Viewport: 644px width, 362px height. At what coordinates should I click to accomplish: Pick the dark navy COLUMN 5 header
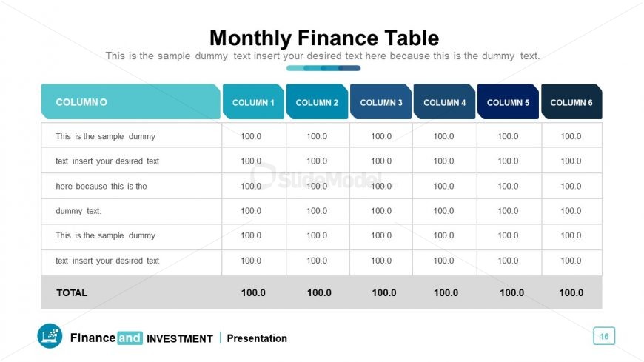(x=508, y=102)
